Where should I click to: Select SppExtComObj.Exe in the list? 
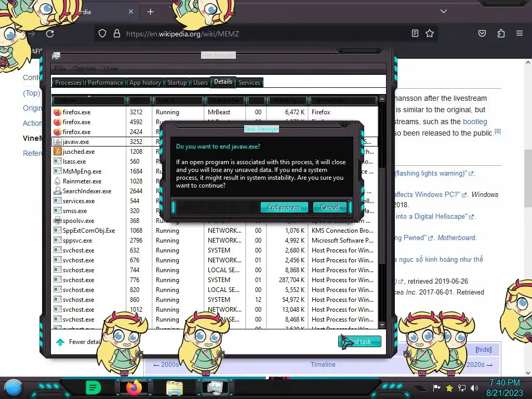(88, 230)
